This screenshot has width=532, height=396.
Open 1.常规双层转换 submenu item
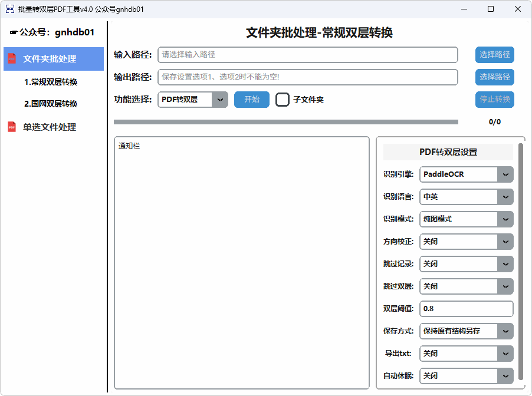click(51, 82)
